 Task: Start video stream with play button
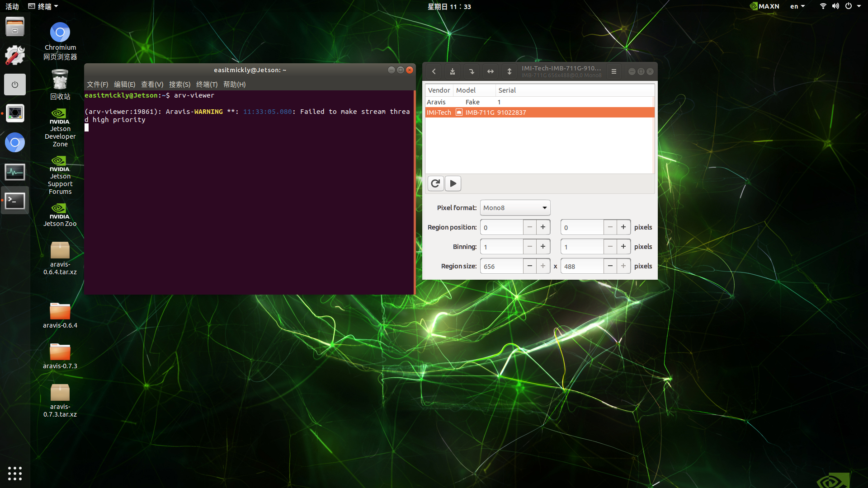click(453, 183)
